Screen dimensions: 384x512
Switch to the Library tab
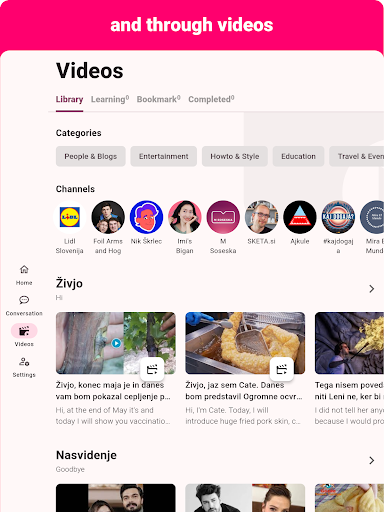(69, 99)
